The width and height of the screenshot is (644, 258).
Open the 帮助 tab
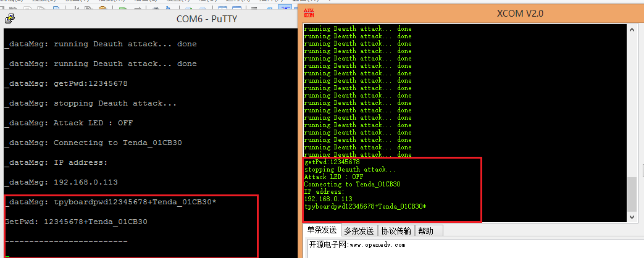(425, 231)
